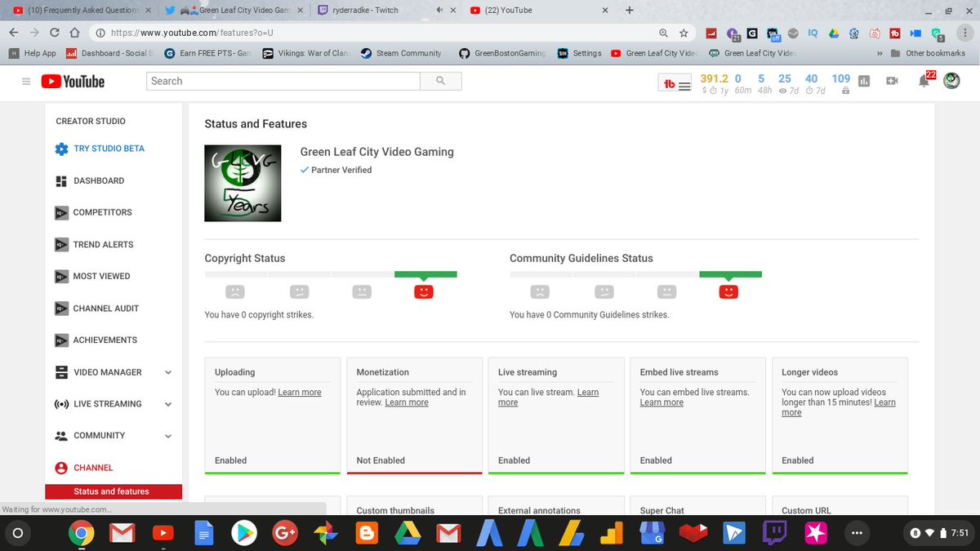Screen dimensions: 980x551
Task: Open the red TubeBuddy extension icon
Action: [896, 33]
